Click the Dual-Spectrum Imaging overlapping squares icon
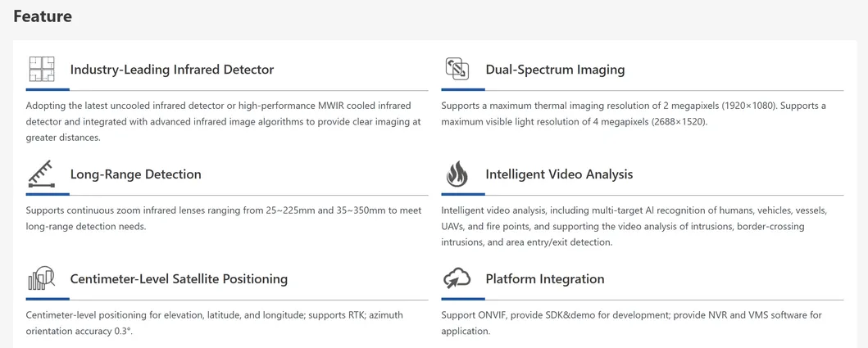The image size is (868, 348). (x=457, y=70)
